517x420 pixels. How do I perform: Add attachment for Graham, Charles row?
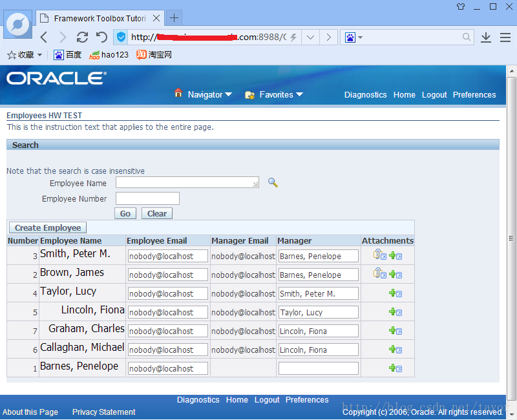click(x=396, y=331)
